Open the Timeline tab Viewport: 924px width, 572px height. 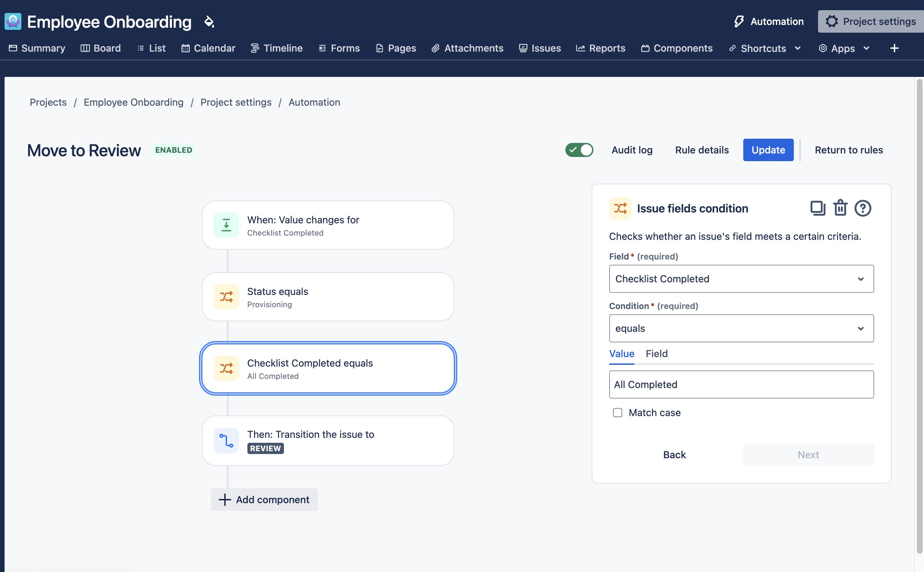(x=277, y=48)
